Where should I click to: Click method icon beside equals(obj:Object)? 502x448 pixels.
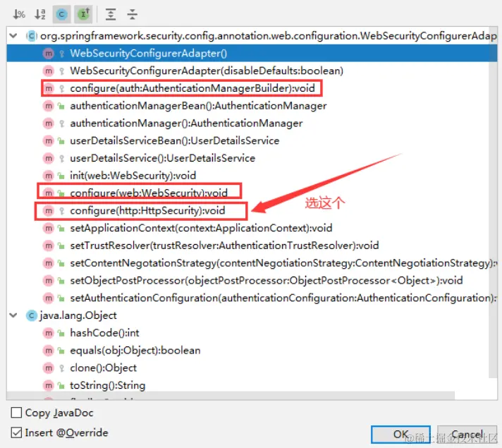[x=49, y=351]
